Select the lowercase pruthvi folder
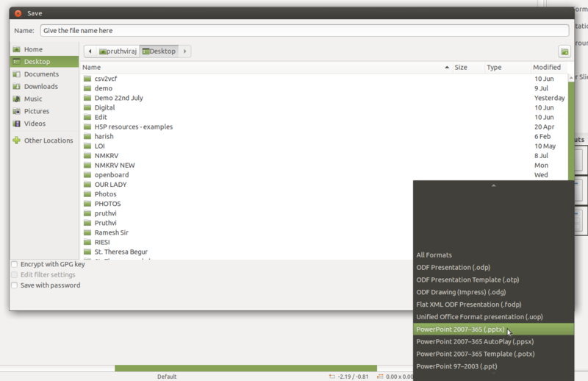This screenshot has height=381, width=588. tap(248, 213)
